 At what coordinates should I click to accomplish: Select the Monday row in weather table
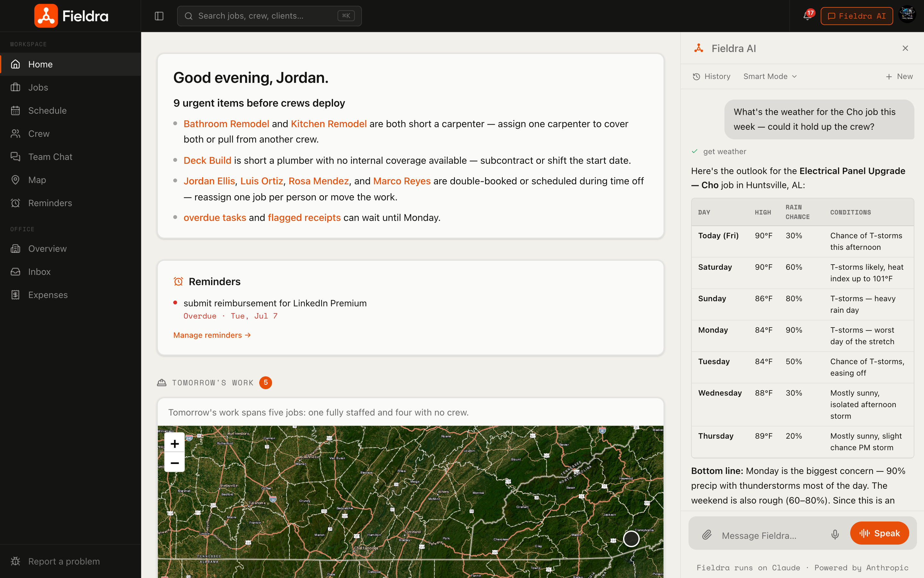tap(802, 336)
